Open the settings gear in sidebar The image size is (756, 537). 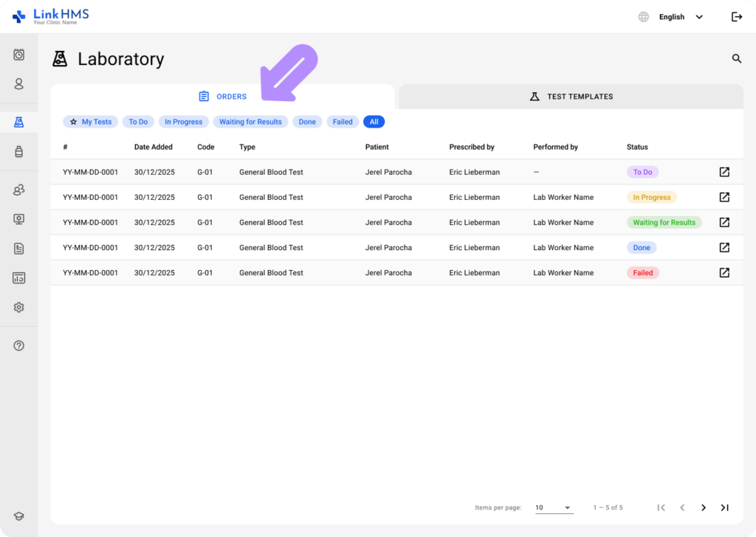click(19, 308)
